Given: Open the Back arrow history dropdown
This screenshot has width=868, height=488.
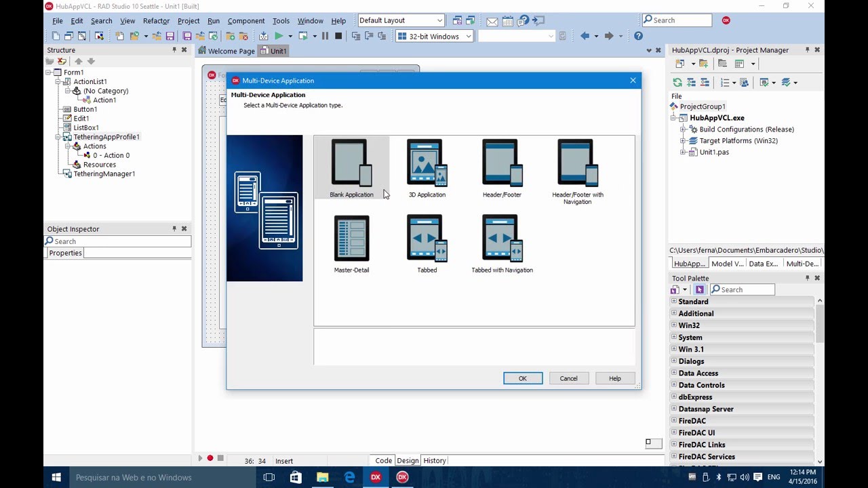Looking at the screenshot, I should point(596,37).
